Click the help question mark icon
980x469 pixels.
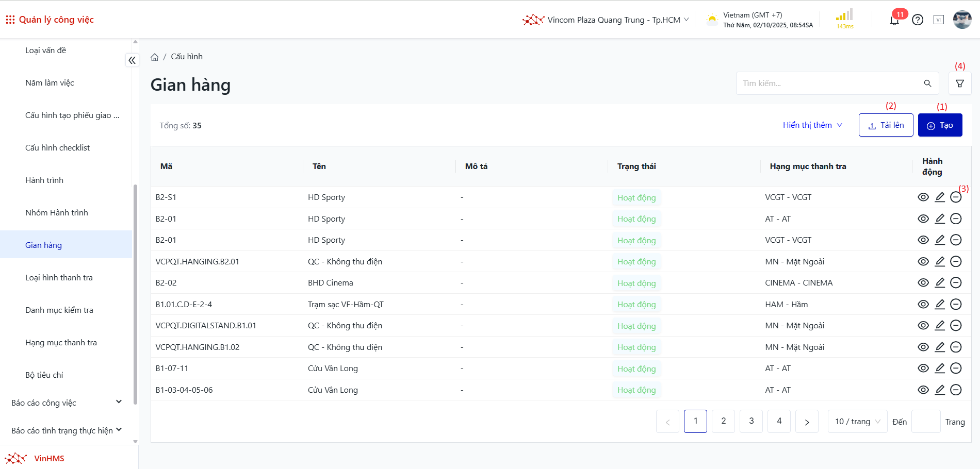click(918, 20)
